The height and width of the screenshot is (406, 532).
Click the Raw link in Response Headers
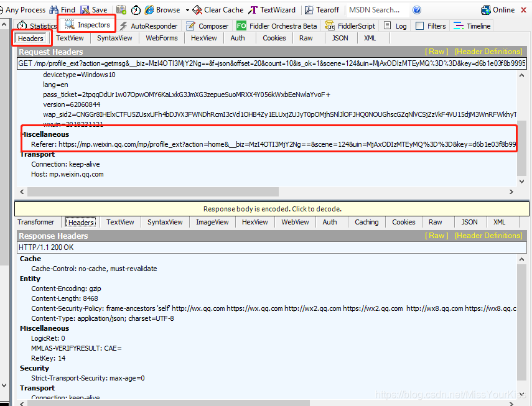click(437, 236)
